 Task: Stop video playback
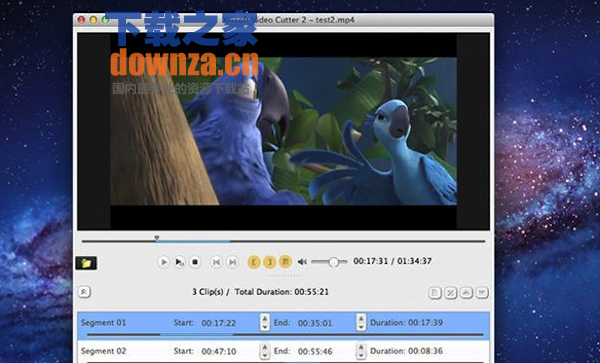tap(195, 262)
